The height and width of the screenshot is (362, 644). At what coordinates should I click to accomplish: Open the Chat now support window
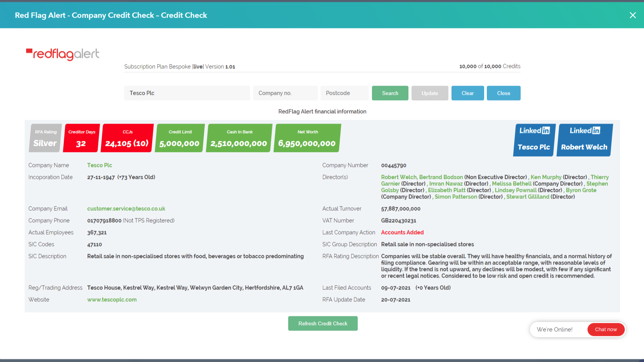coord(606,329)
